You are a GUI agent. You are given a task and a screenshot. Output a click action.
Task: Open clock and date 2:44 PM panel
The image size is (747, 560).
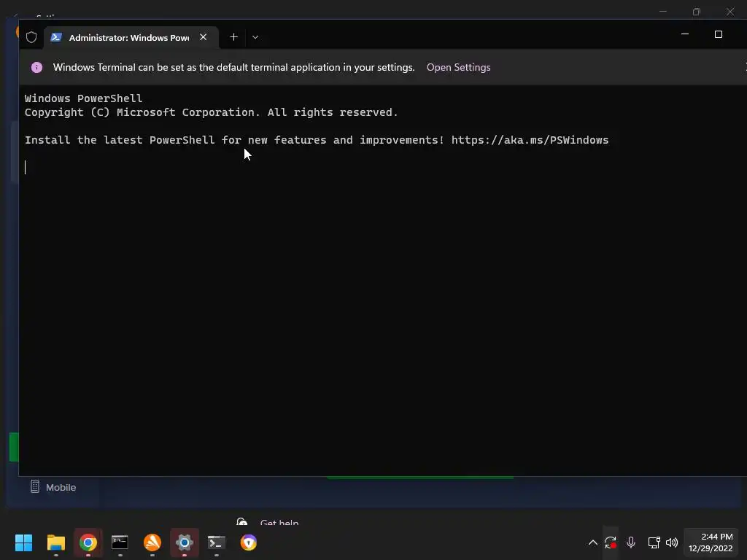[712, 542]
